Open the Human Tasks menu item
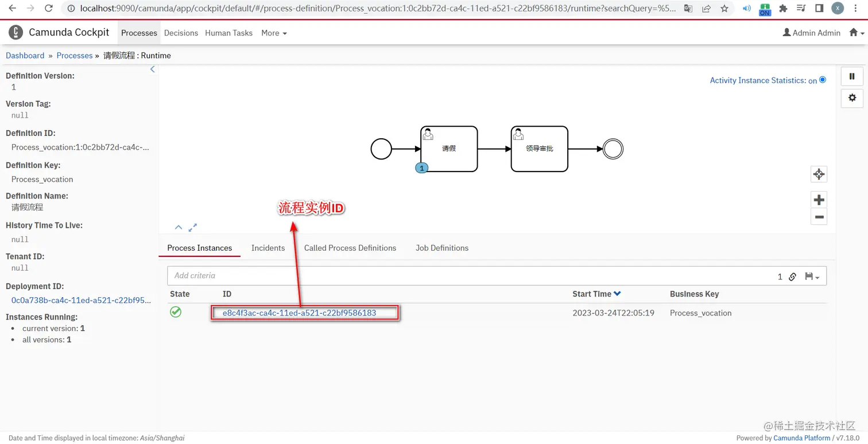 tap(228, 33)
